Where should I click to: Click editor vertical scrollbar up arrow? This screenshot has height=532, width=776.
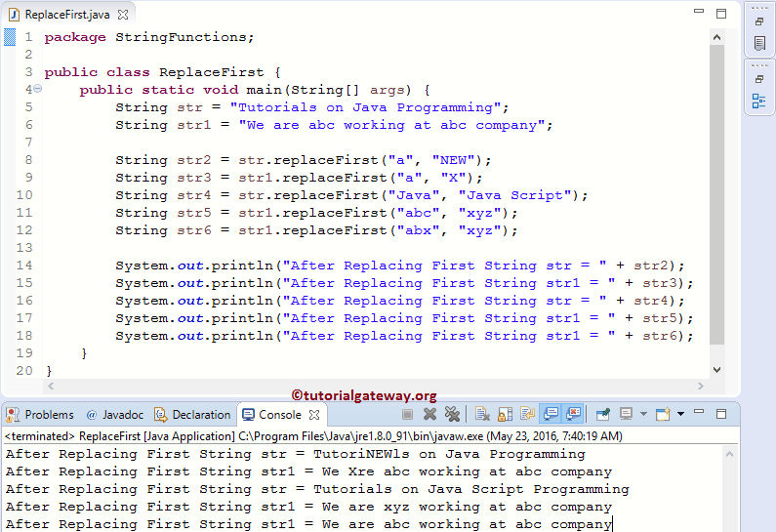(x=716, y=38)
